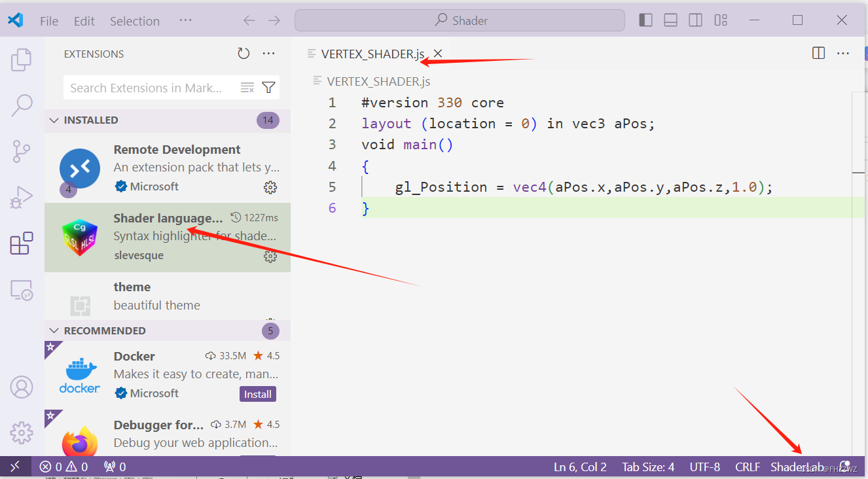Refresh the extensions list
The height and width of the screenshot is (479, 868).
(x=244, y=54)
